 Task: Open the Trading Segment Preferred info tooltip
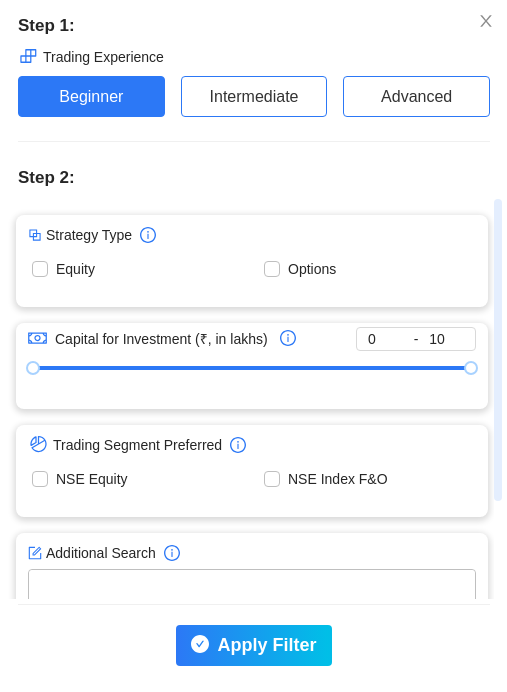click(238, 445)
